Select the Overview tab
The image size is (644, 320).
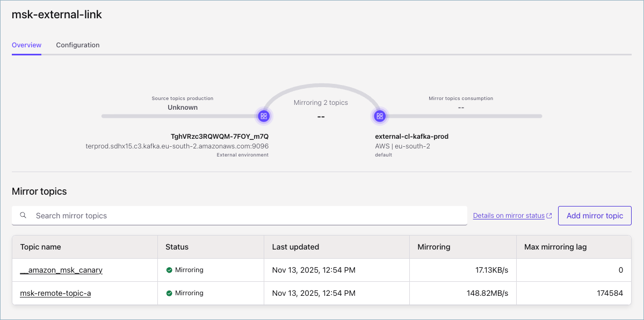point(26,45)
